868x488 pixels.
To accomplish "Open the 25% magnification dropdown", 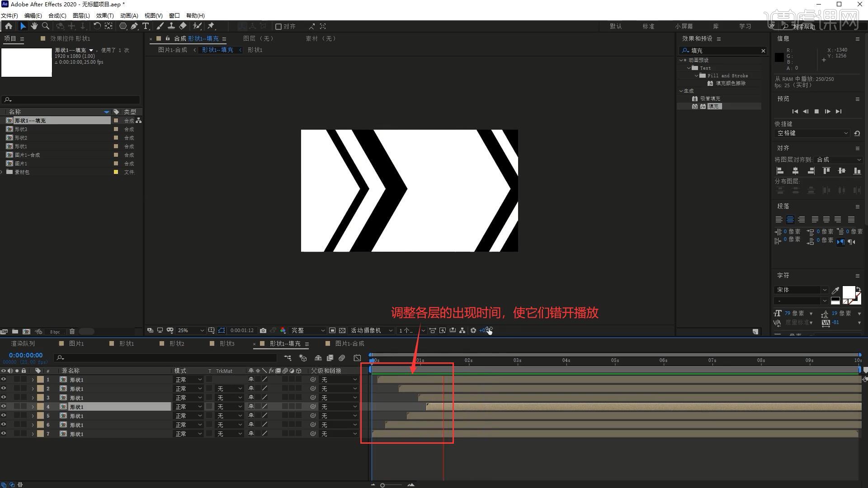I will click(x=191, y=331).
